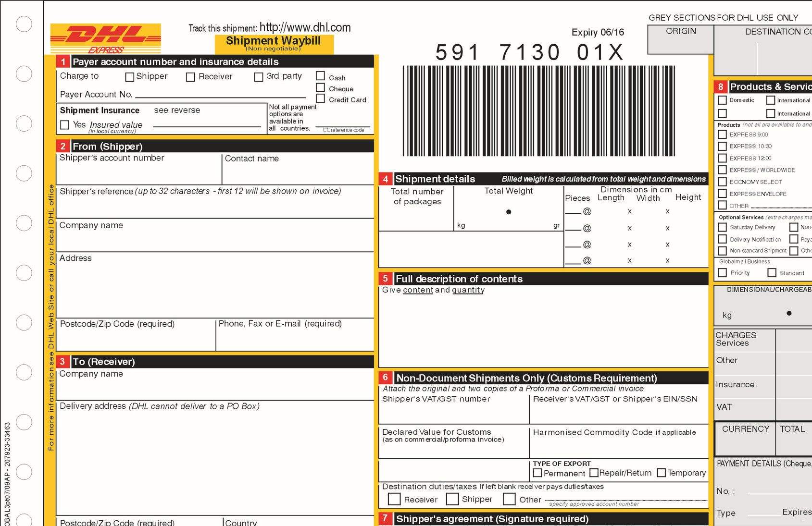Click Shipper's VAT/GST number field
Image resolution: width=812 pixels, height=526 pixels.
point(454,409)
